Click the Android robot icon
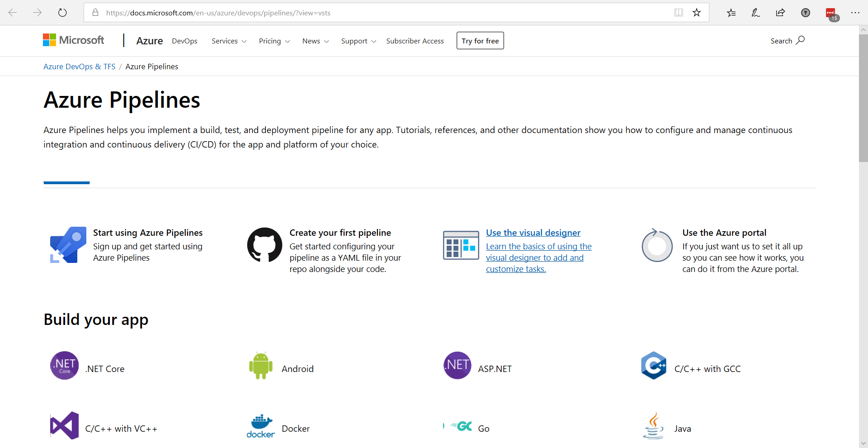868x448 pixels. [261, 365]
